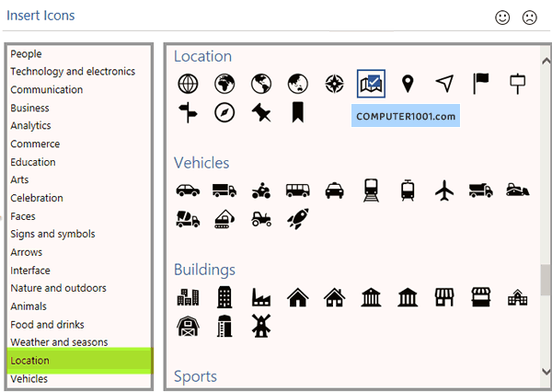Open Technology and electronics category
552x392 pixels.
click(x=73, y=72)
